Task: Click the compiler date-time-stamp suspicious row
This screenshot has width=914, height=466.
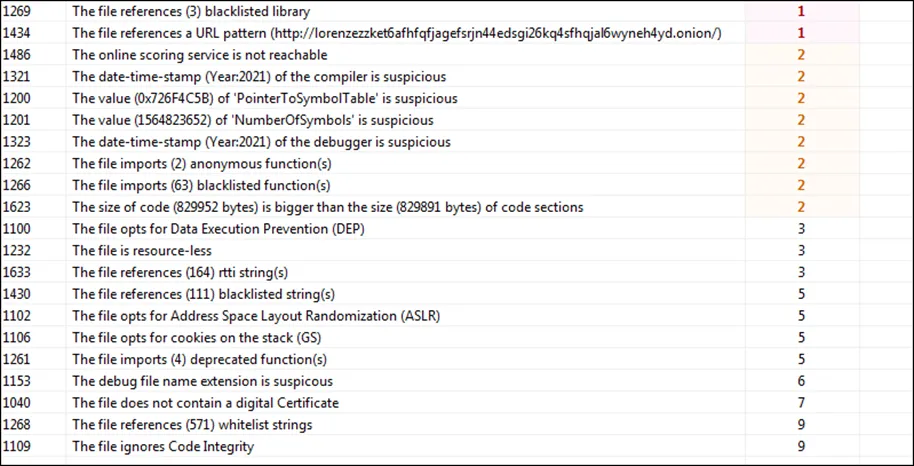Action: tap(457, 76)
